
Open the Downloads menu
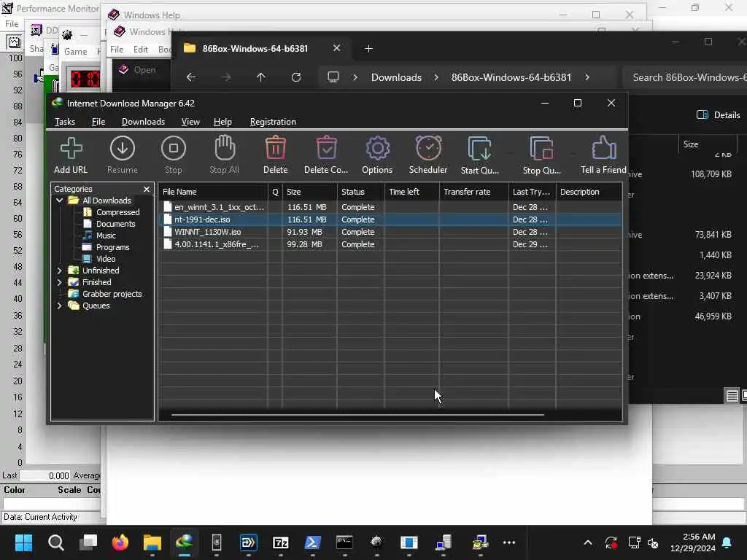pyautogui.click(x=144, y=122)
